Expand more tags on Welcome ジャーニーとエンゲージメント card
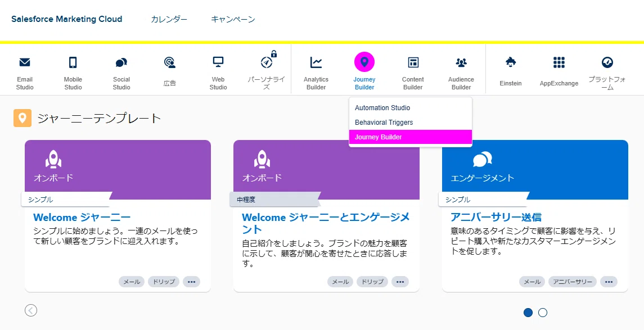The width and height of the screenshot is (644, 330). (x=400, y=282)
